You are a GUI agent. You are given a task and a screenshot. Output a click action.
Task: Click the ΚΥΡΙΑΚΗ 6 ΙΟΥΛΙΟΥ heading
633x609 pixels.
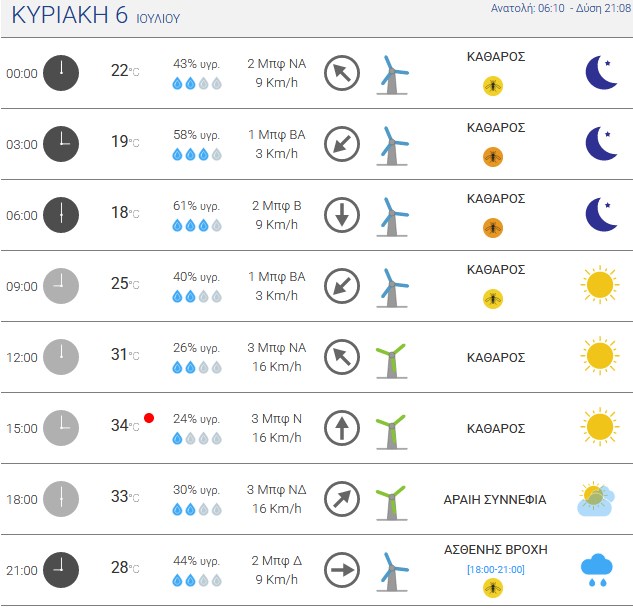point(96,16)
